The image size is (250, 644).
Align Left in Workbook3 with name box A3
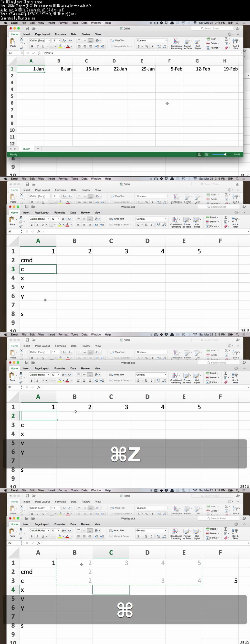78,225
